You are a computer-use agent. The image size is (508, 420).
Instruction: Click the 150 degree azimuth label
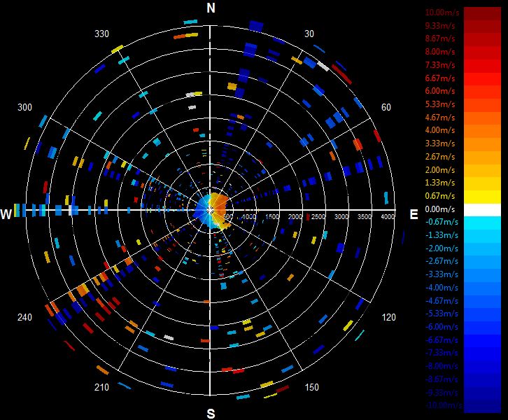(x=311, y=387)
